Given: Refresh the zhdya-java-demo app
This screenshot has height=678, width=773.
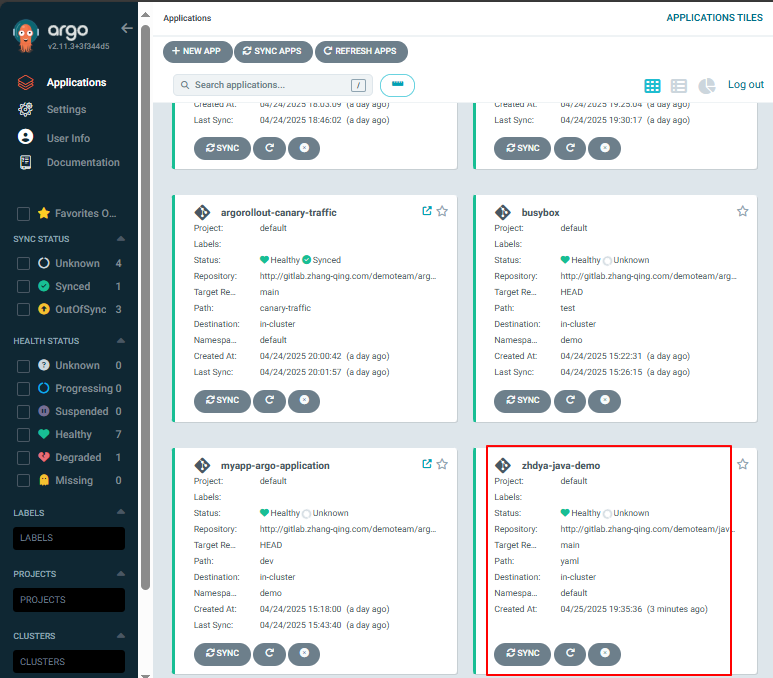Looking at the screenshot, I should [570, 653].
